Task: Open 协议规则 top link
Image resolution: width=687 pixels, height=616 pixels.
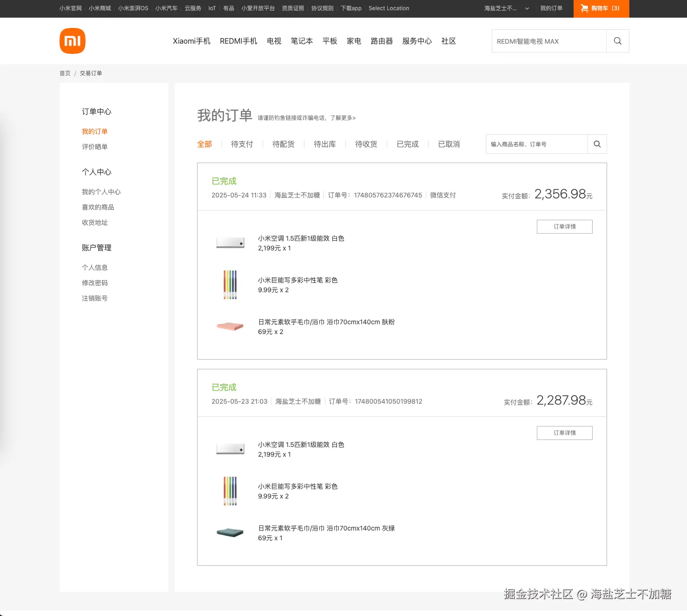Action: click(322, 8)
